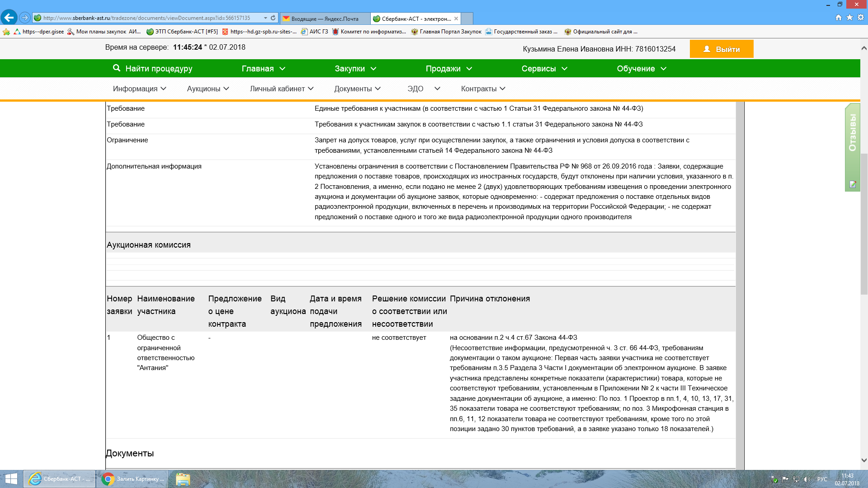Expand the Закупки menu
The image size is (868, 488).
(x=355, y=69)
